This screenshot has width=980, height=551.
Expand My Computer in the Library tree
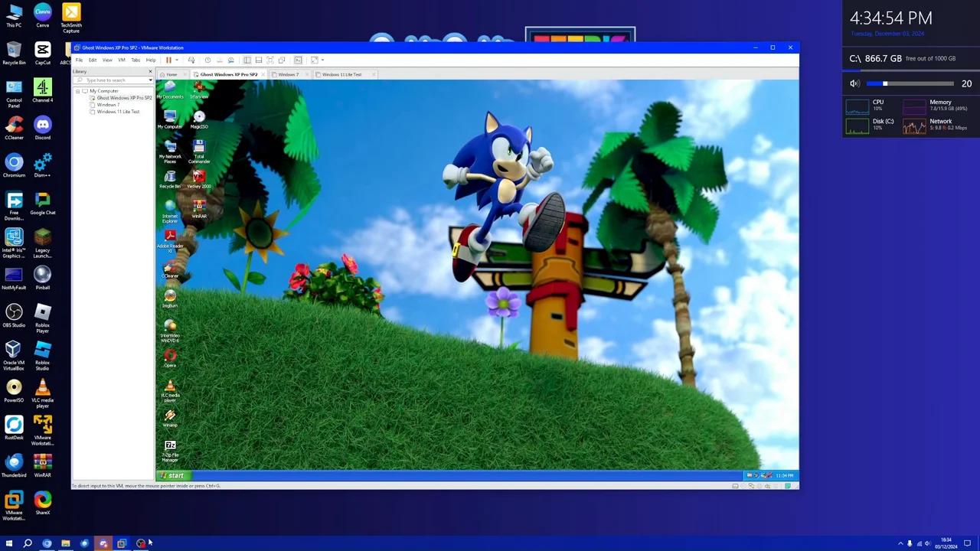tap(77, 90)
